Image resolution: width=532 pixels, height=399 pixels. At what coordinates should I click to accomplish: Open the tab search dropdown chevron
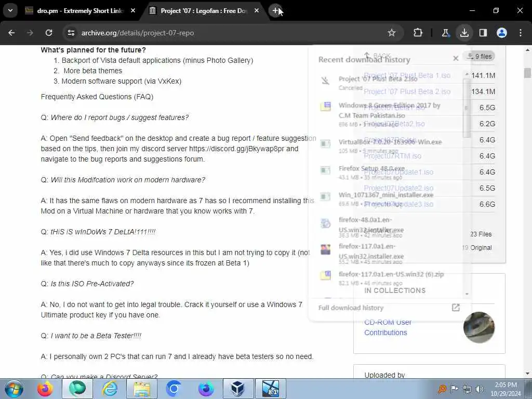coord(10,10)
